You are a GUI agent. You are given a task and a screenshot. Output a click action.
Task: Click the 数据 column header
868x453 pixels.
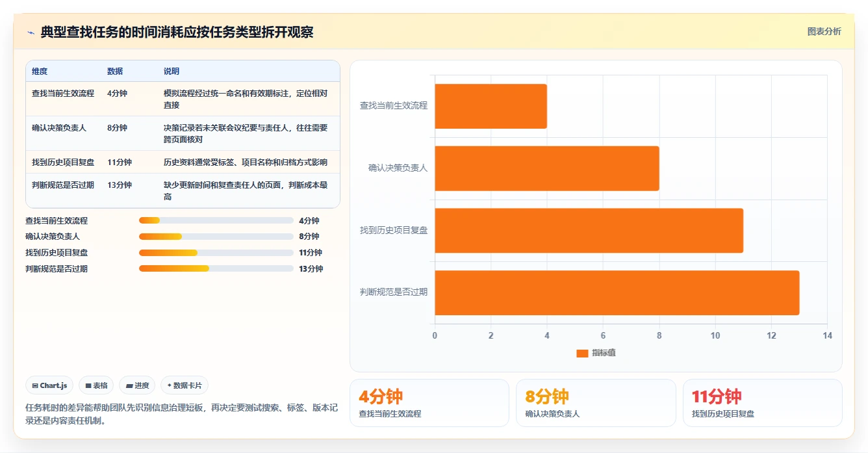pos(115,71)
